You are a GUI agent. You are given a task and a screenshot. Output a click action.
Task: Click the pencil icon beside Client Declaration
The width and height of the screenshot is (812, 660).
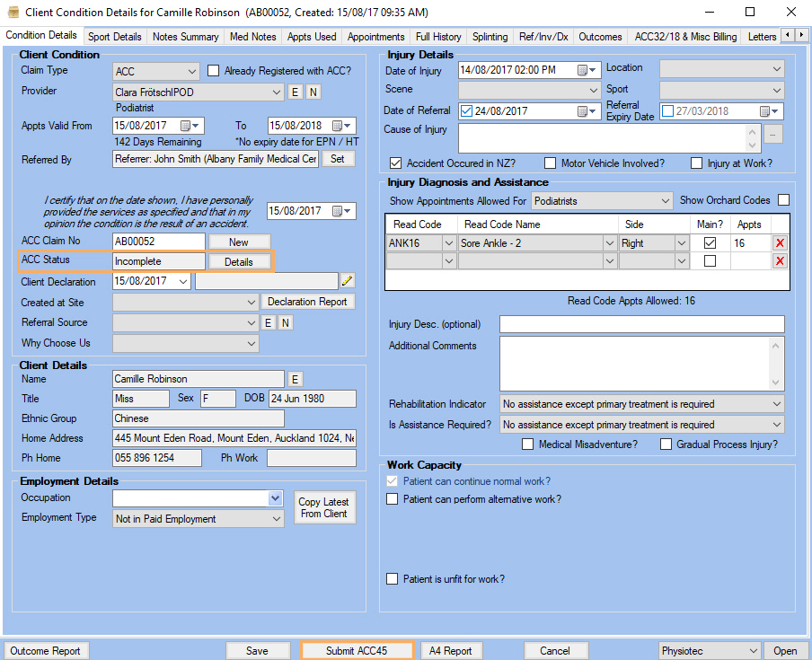pyautogui.click(x=348, y=281)
